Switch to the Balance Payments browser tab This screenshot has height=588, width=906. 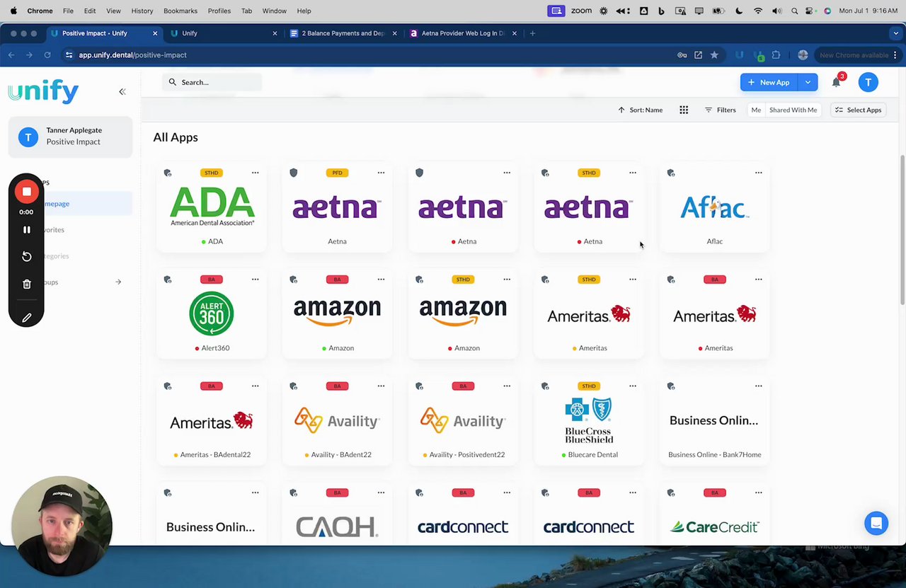coord(343,33)
